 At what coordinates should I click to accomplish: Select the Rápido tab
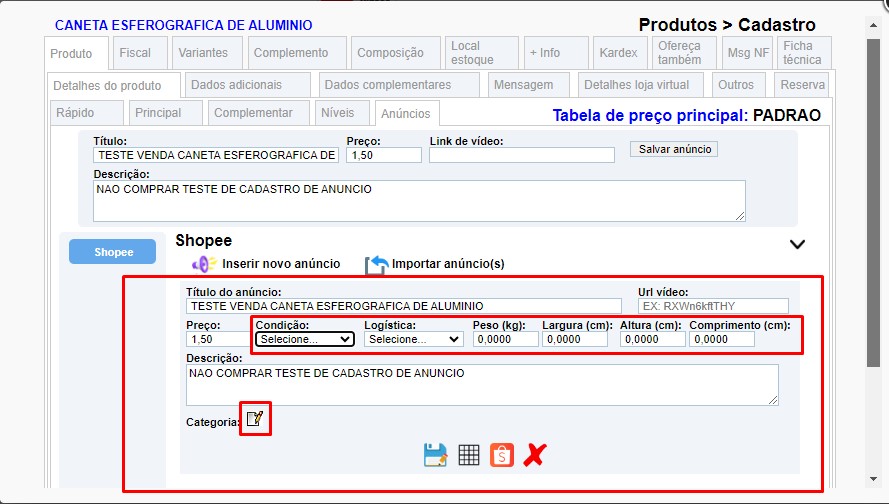point(87,113)
